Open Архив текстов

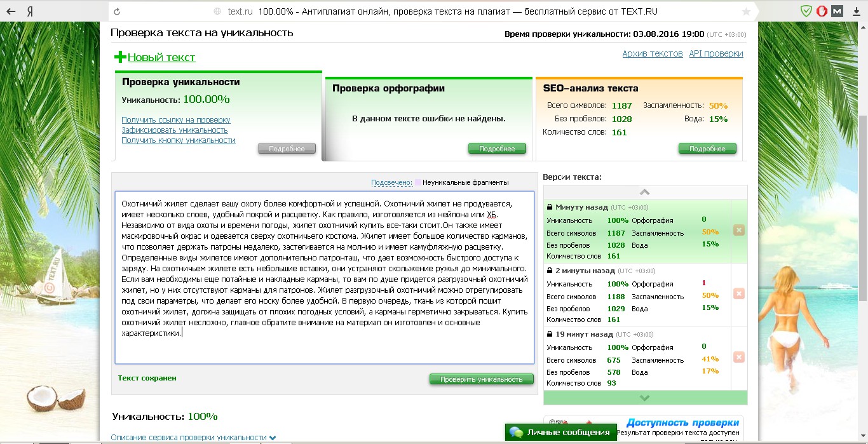coord(653,54)
